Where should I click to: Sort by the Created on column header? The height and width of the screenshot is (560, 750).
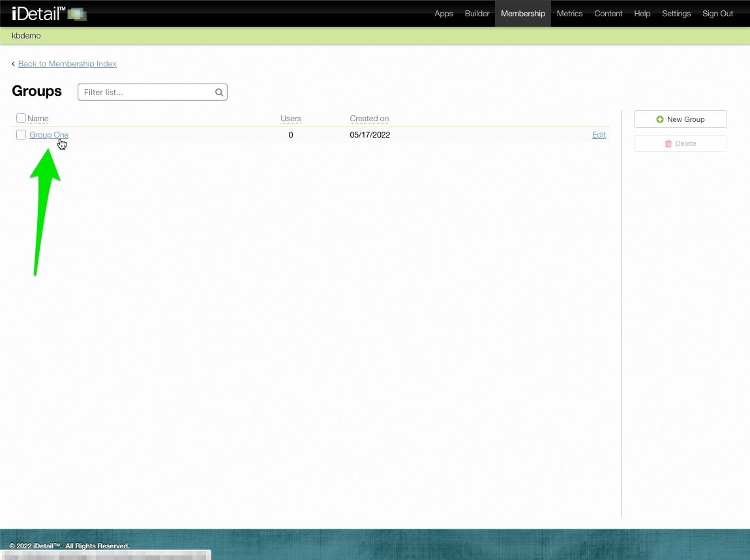click(x=368, y=119)
